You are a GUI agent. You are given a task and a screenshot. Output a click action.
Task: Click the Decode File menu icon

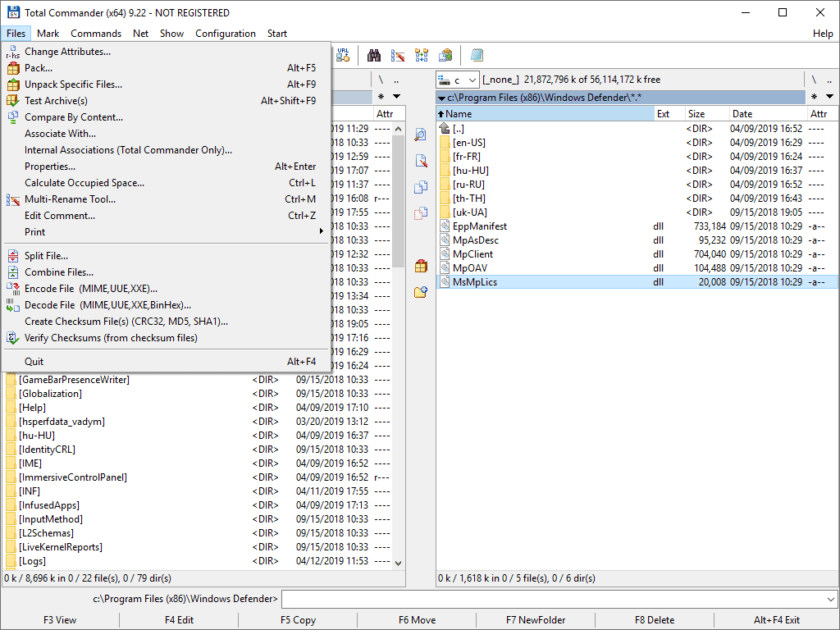click(13, 305)
